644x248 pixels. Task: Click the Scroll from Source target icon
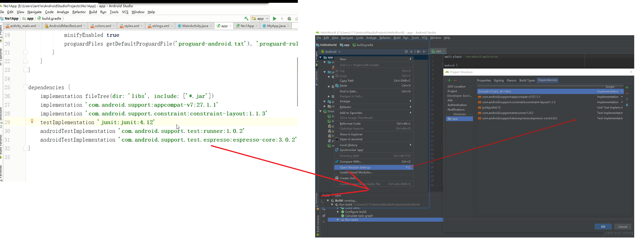[406, 52]
